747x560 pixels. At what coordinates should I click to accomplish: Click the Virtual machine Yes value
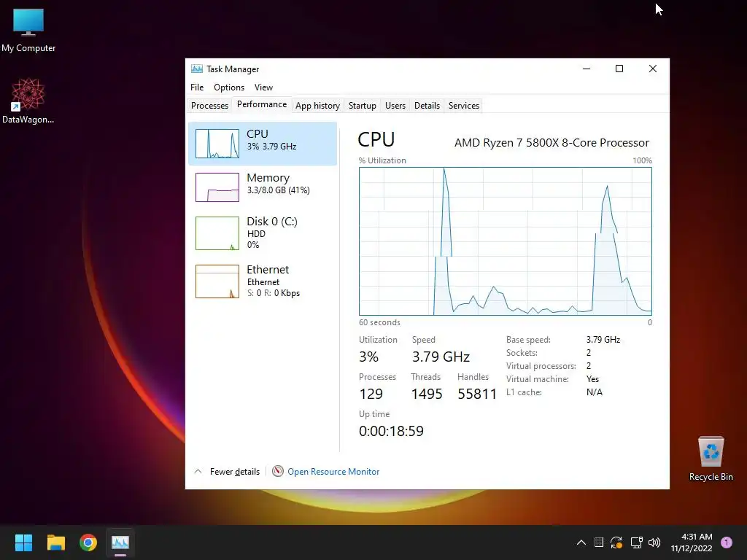coord(592,379)
